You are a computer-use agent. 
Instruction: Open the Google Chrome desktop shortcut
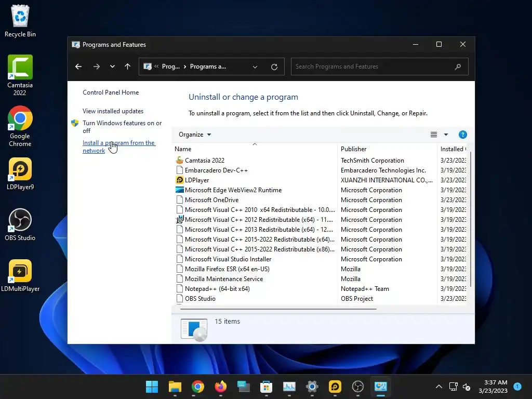[x=20, y=126]
